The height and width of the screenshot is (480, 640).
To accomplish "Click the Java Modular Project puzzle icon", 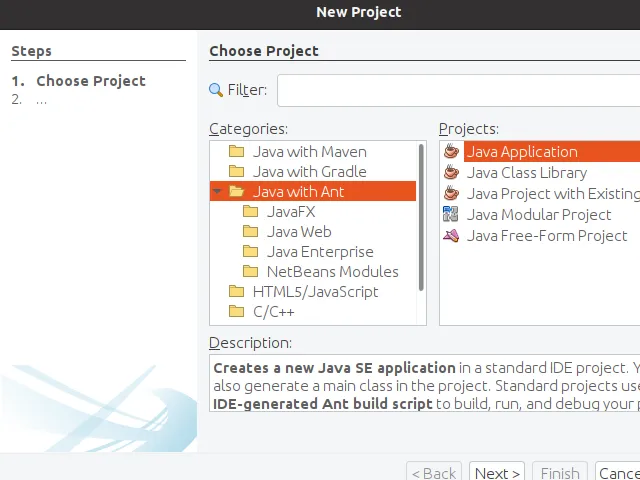I will pyautogui.click(x=451, y=214).
